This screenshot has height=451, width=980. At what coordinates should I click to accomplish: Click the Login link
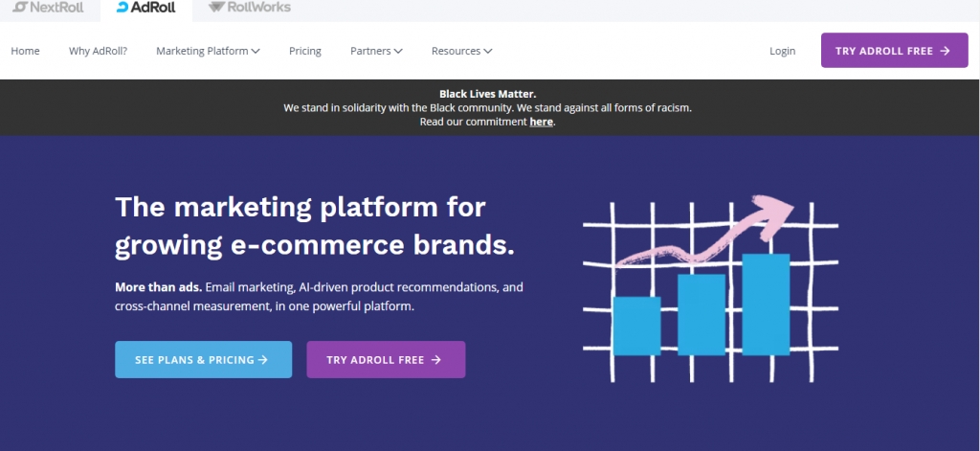[782, 51]
